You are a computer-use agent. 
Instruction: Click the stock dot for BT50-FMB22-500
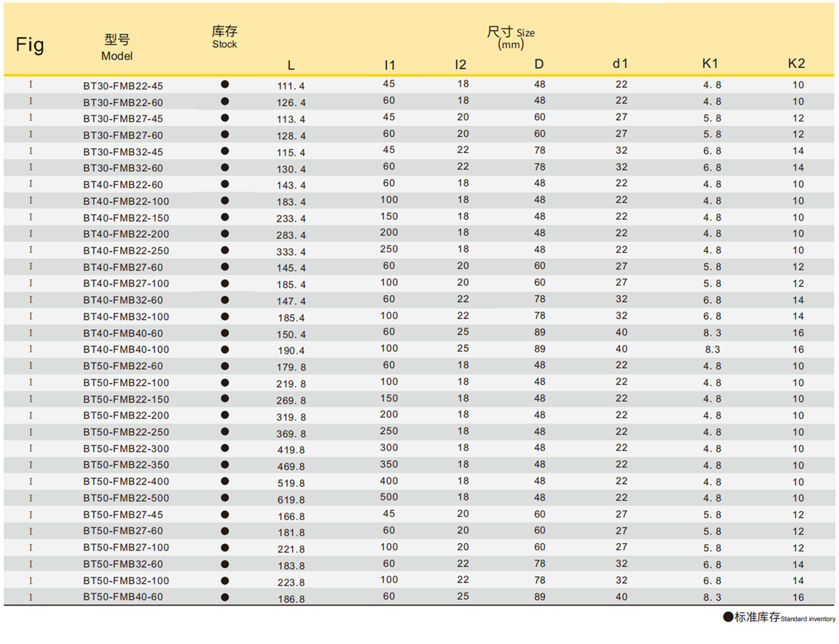coord(225,498)
